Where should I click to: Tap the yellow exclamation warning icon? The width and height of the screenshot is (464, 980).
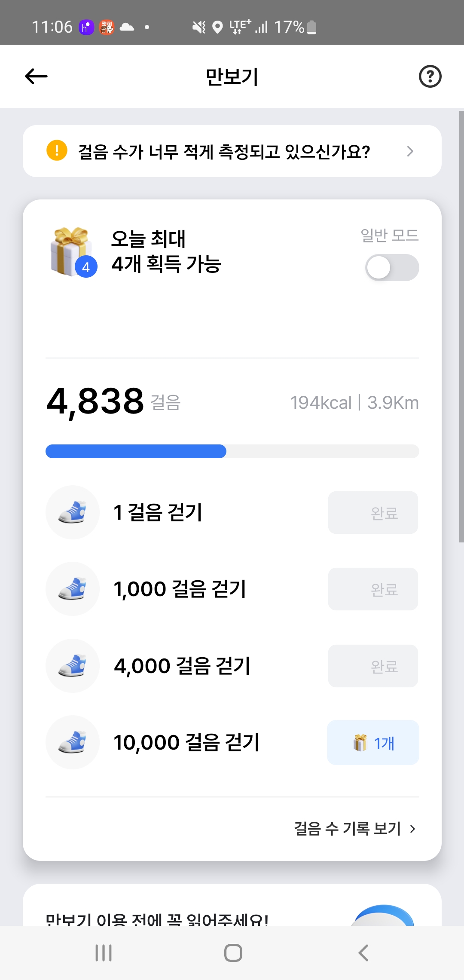[x=57, y=150]
